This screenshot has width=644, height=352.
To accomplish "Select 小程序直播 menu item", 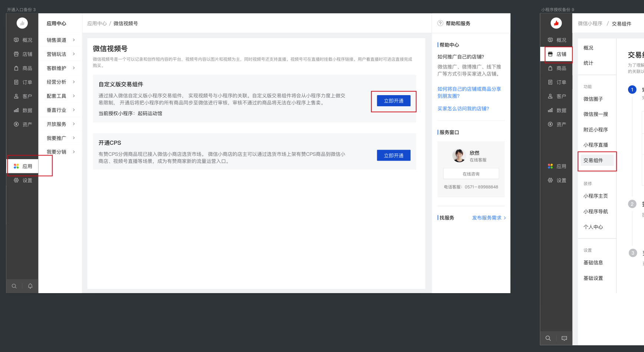I will [595, 145].
